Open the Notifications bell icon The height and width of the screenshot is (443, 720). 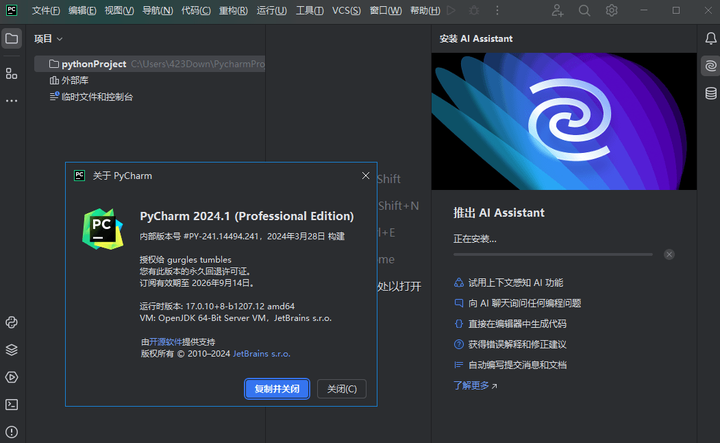pos(710,39)
